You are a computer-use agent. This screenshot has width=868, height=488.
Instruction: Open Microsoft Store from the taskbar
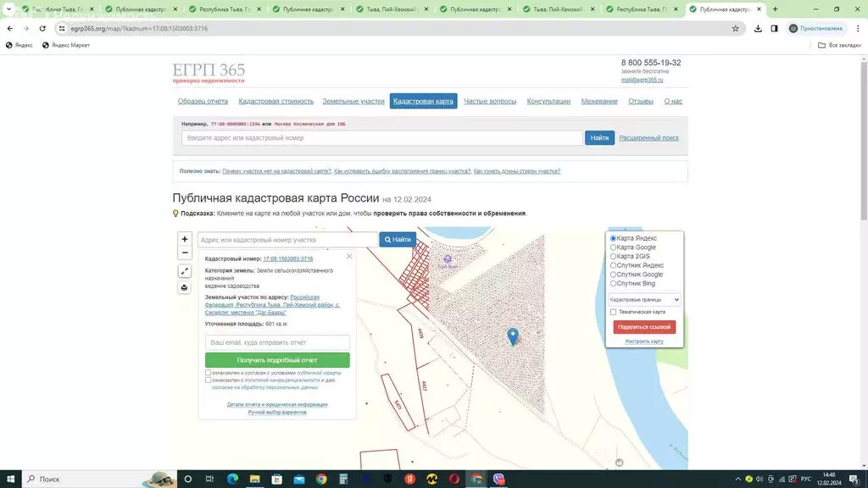pos(277,480)
